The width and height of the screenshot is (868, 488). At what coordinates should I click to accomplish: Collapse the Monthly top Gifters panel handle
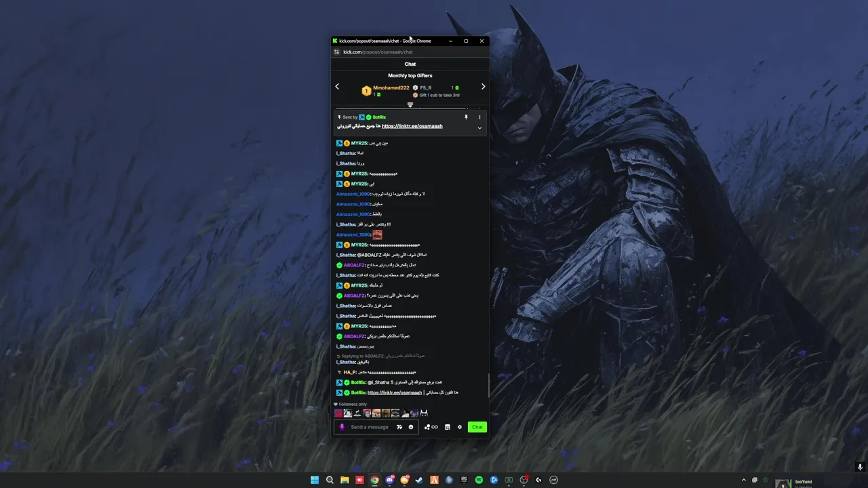click(x=410, y=105)
